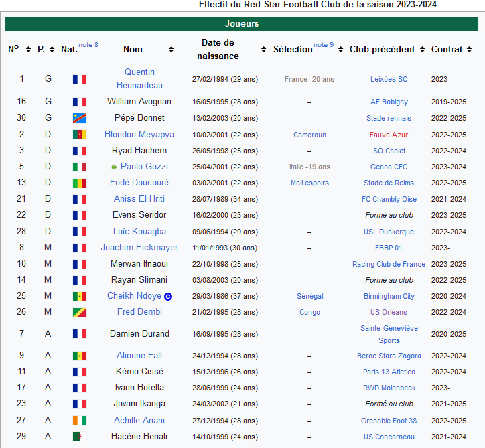485x448 pixels.
Task: Open the Leixões SC club link
Action: (x=389, y=79)
